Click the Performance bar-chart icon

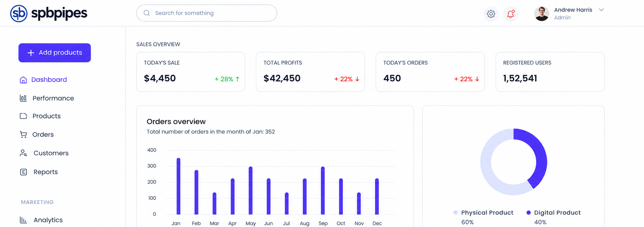(23, 98)
